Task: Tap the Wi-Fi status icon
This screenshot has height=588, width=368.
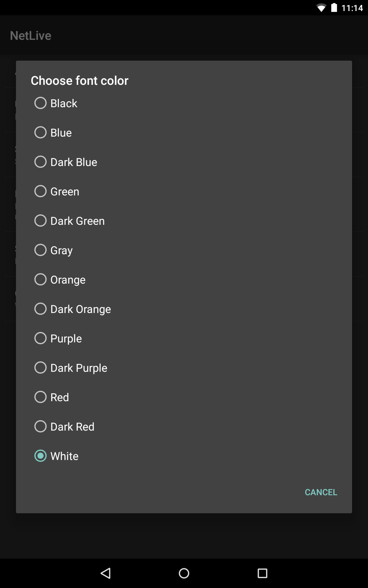Action: [x=321, y=8]
